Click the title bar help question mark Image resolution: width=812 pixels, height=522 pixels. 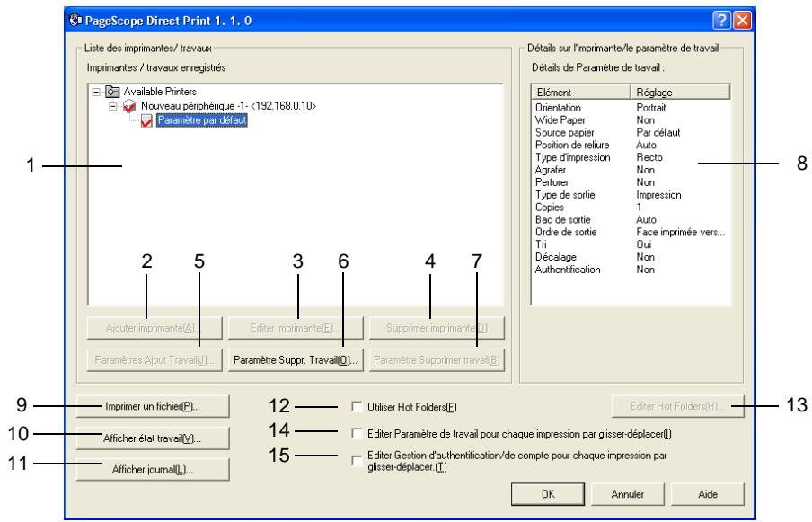tap(721, 20)
